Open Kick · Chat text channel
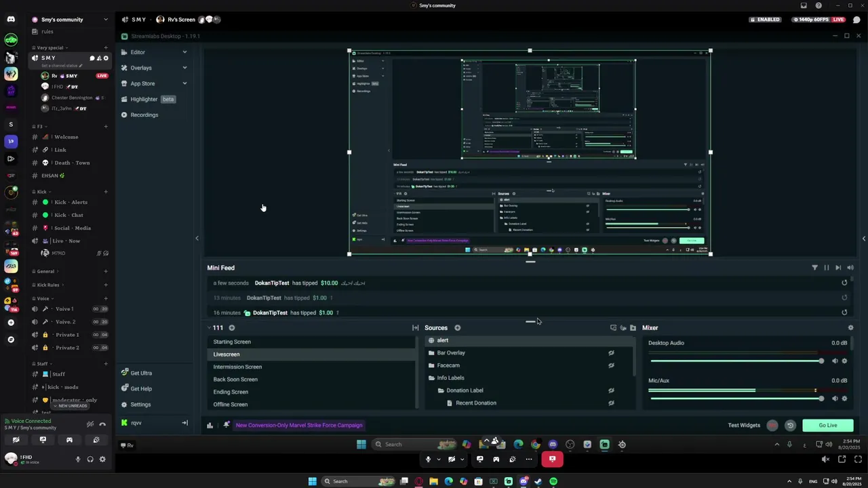The height and width of the screenshot is (488, 868). tap(70, 215)
